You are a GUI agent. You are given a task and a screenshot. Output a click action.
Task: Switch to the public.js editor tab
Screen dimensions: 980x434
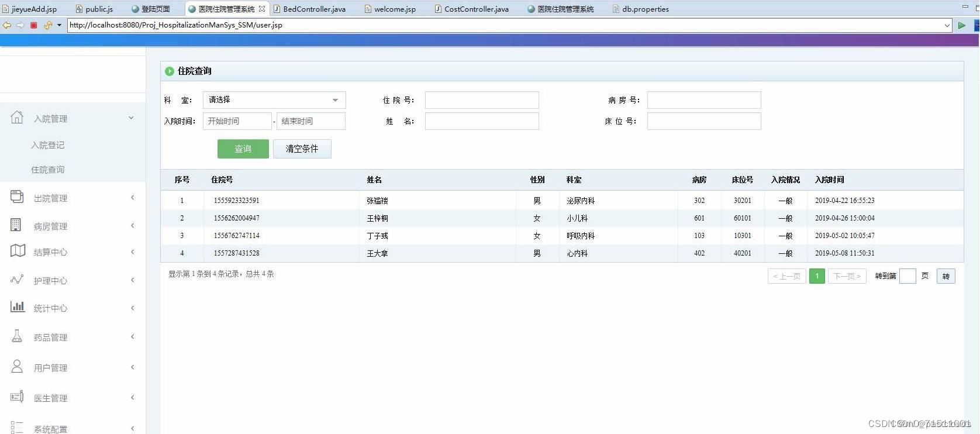point(94,9)
